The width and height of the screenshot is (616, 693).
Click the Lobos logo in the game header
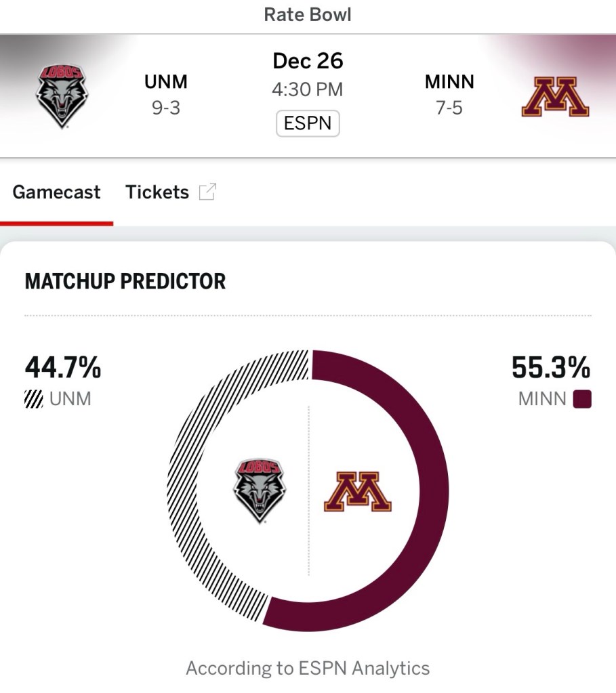[63, 96]
